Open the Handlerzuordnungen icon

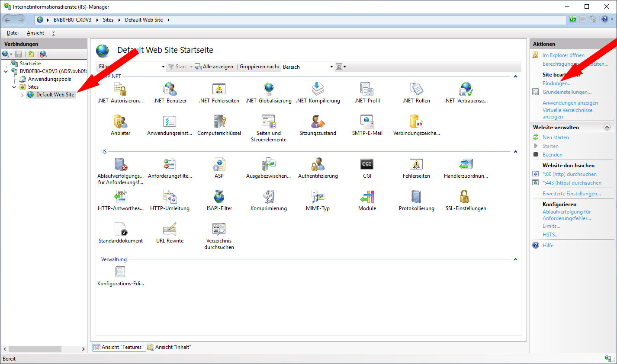point(466,165)
